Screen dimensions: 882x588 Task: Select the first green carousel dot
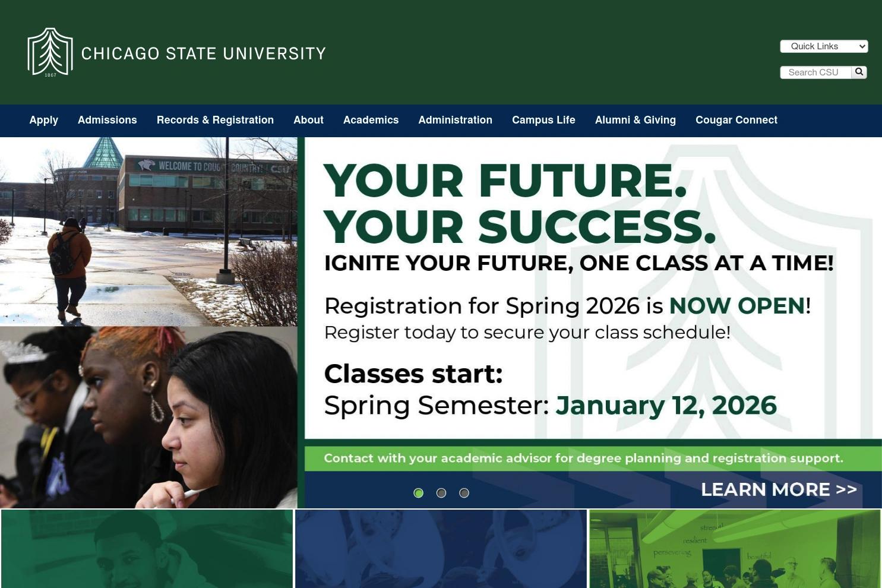pos(419,493)
